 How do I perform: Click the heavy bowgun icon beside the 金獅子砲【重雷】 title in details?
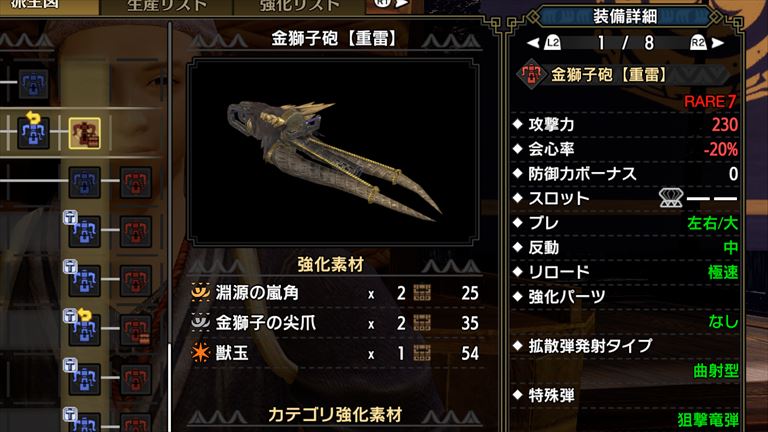coord(531,75)
